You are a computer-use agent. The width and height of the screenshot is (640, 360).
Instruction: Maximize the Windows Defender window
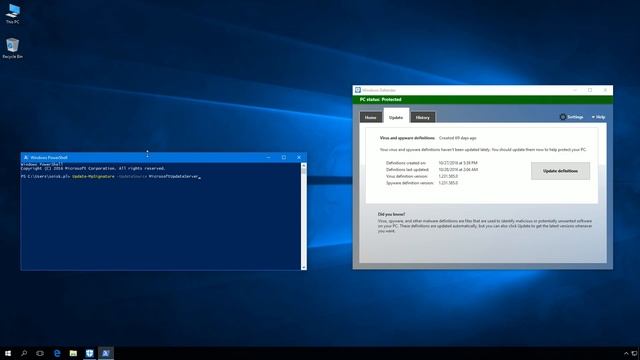(x=590, y=90)
